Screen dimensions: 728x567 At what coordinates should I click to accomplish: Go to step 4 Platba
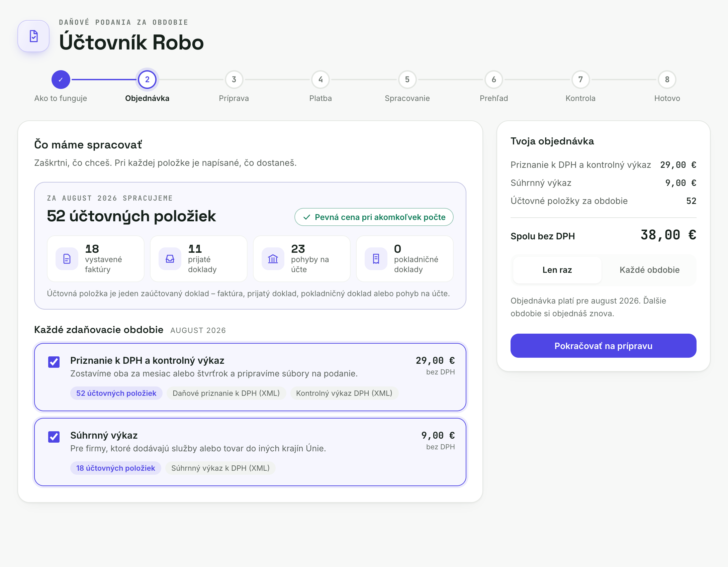point(321,80)
